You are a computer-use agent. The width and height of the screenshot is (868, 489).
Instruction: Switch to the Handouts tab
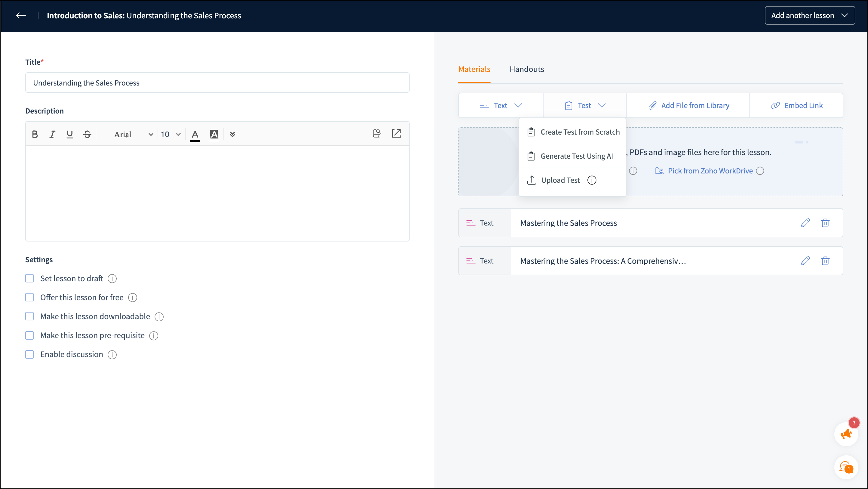tap(527, 69)
